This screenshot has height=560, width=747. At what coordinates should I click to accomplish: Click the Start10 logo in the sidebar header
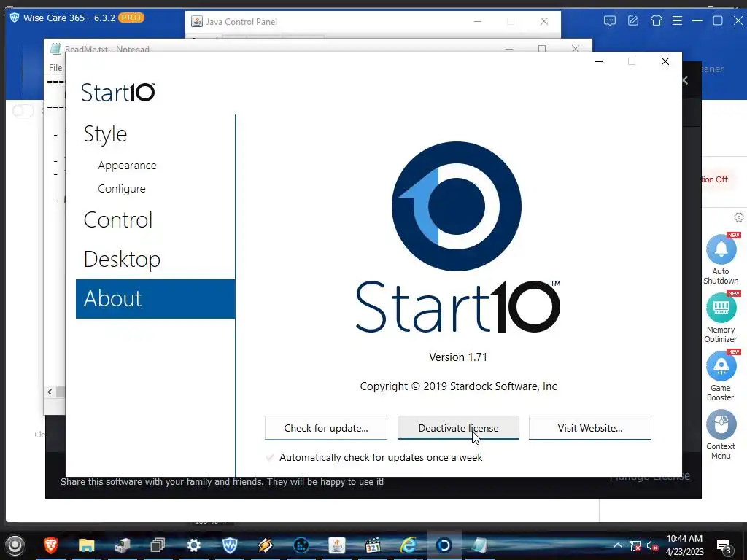click(x=117, y=92)
